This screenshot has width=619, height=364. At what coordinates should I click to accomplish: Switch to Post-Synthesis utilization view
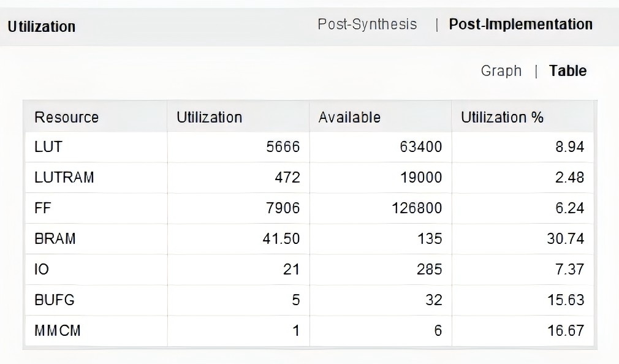pyautogui.click(x=367, y=25)
